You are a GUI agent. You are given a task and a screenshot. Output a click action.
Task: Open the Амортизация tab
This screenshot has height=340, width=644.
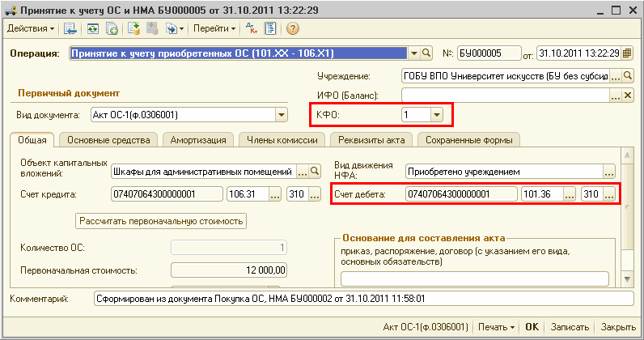pyautogui.click(x=198, y=140)
